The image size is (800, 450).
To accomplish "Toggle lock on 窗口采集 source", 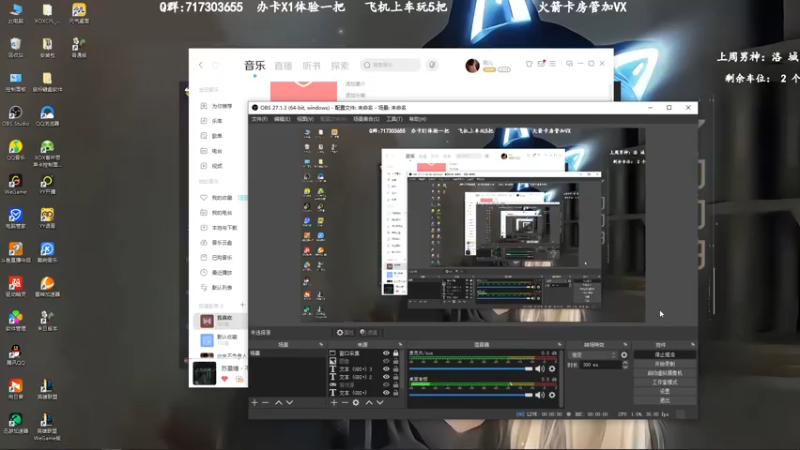I will click(x=396, y=353).
